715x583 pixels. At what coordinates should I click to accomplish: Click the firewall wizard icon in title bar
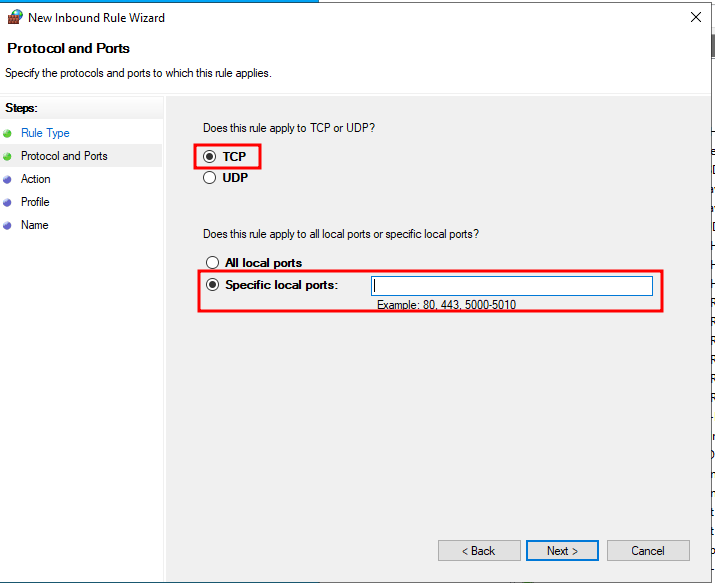(x=15, y=17)
